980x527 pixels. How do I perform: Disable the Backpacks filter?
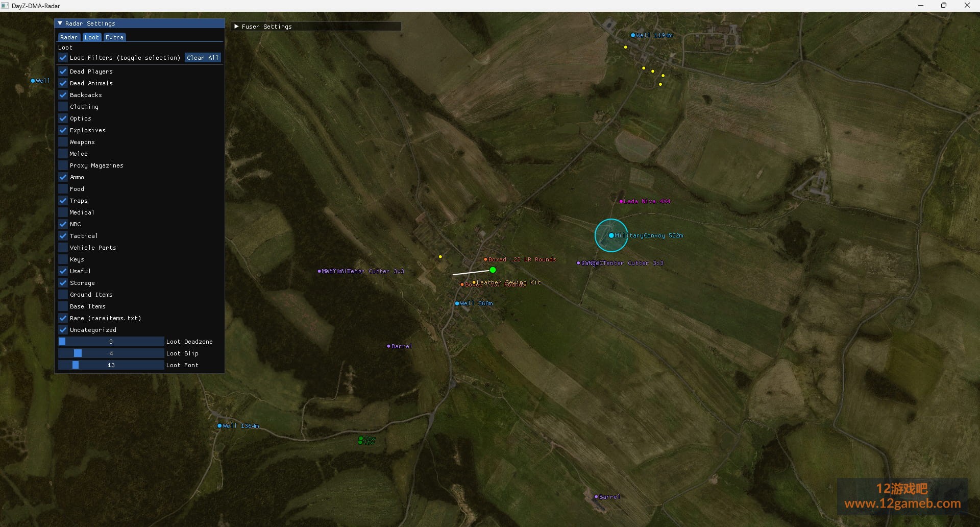63,95
